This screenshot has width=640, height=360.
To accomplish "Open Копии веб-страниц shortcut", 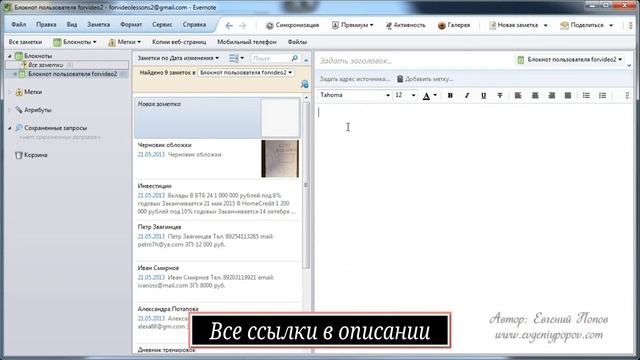I will (x=179, y=42).
